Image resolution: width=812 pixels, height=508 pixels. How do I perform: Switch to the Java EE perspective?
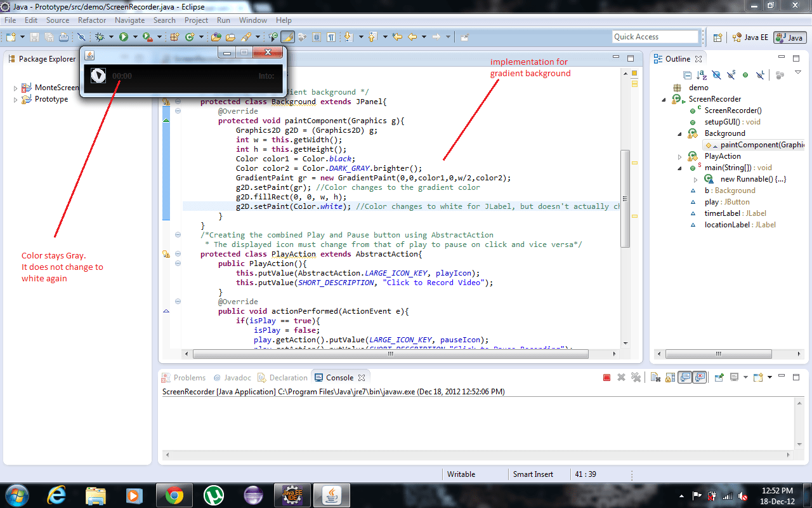coord(750,37)
